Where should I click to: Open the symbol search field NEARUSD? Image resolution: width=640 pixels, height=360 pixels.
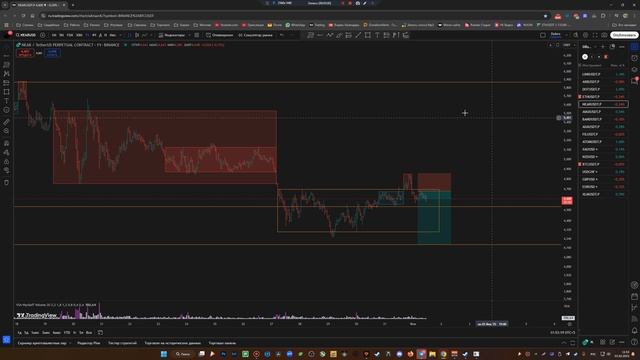pyautogui.click(x=26, y=35)
